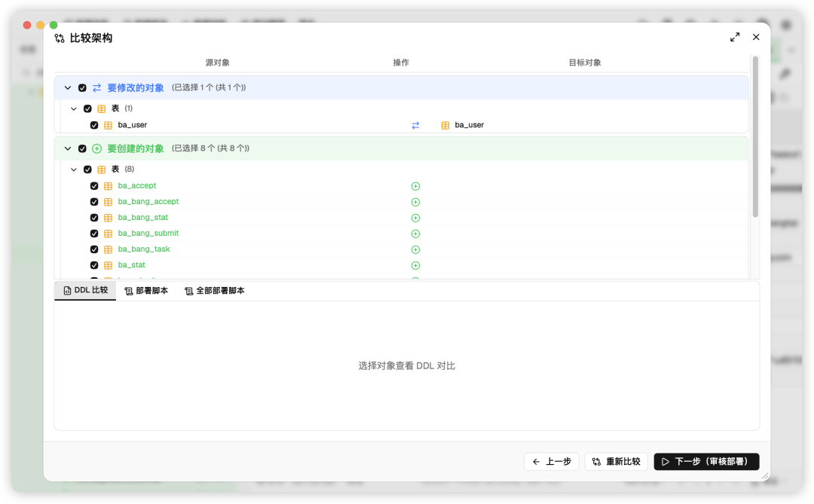
Task: Click target ba_user table icon
Action: tap(445, 125)
